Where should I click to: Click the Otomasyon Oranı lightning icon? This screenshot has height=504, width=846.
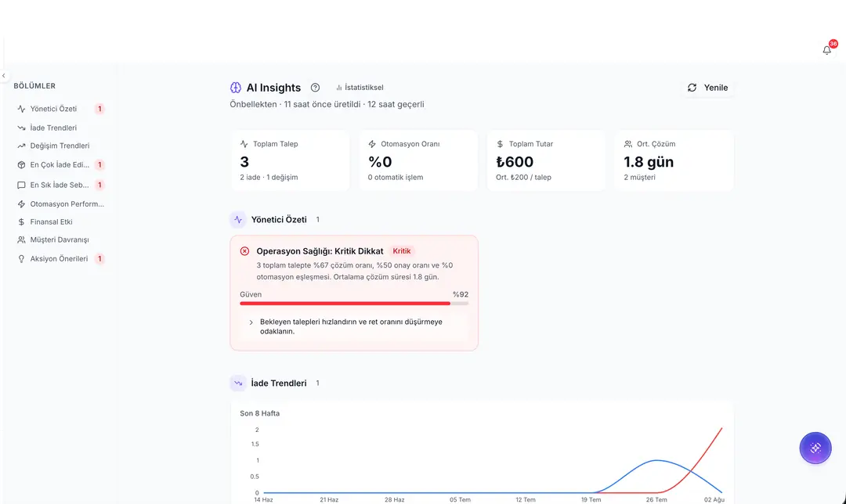click(x=372, y=144)
